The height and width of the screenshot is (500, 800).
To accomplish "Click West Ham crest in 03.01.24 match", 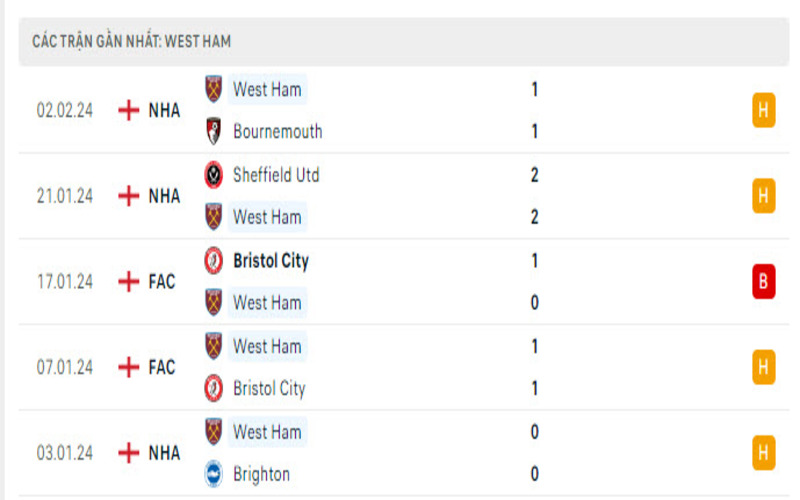I will coord(213,432).
